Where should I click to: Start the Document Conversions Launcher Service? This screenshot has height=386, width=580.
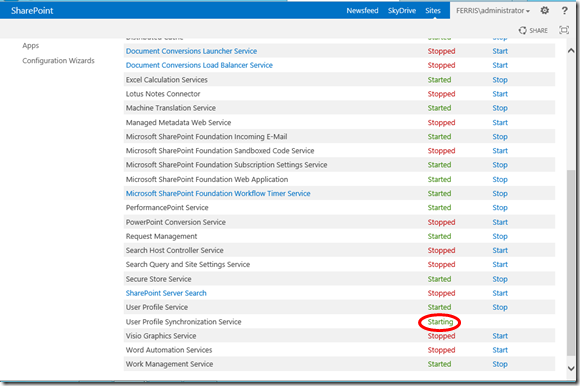[500, 51]
